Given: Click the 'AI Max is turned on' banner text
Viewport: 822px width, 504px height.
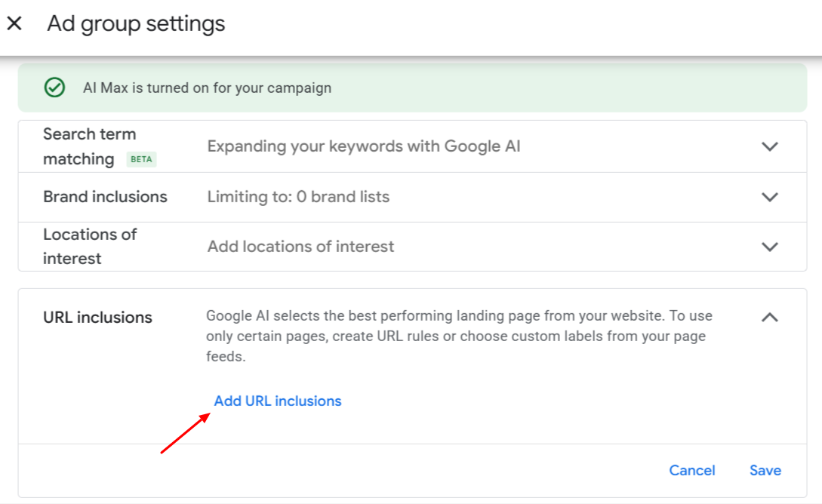Looking at the screenshot, I should coord(207,88).
